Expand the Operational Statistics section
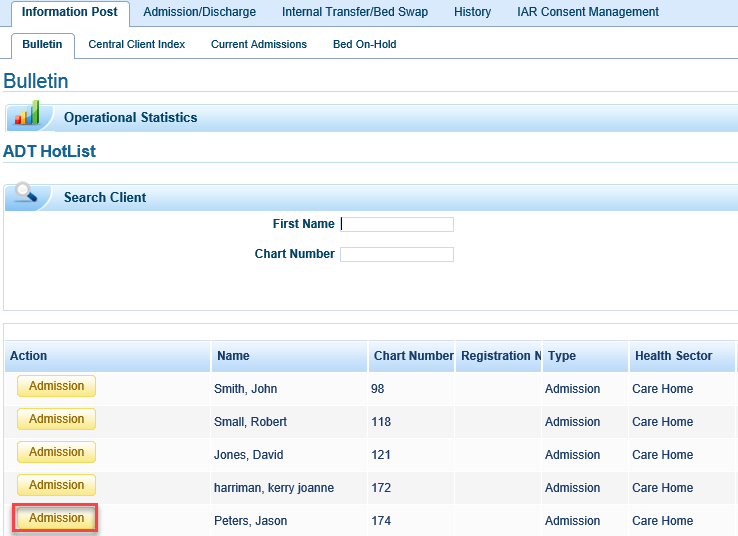The image size is (738, 536). pyautogui.click(x=130, y=118)
